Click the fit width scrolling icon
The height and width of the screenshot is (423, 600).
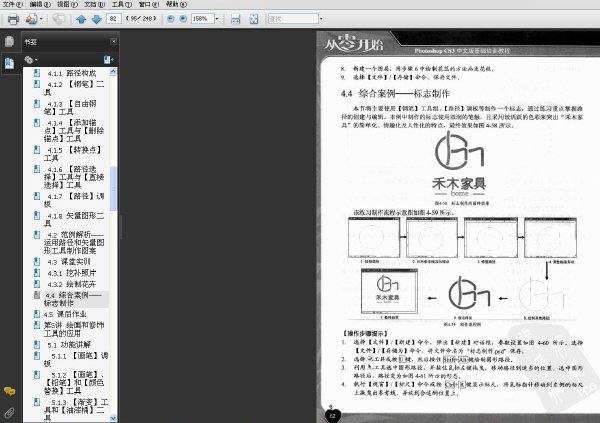point(235,19)
